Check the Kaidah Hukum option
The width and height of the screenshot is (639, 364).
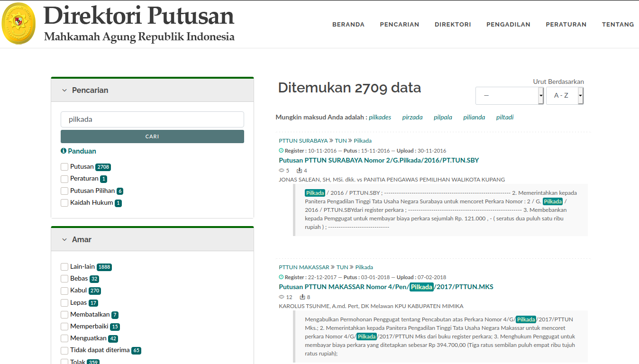coord(64,203)
